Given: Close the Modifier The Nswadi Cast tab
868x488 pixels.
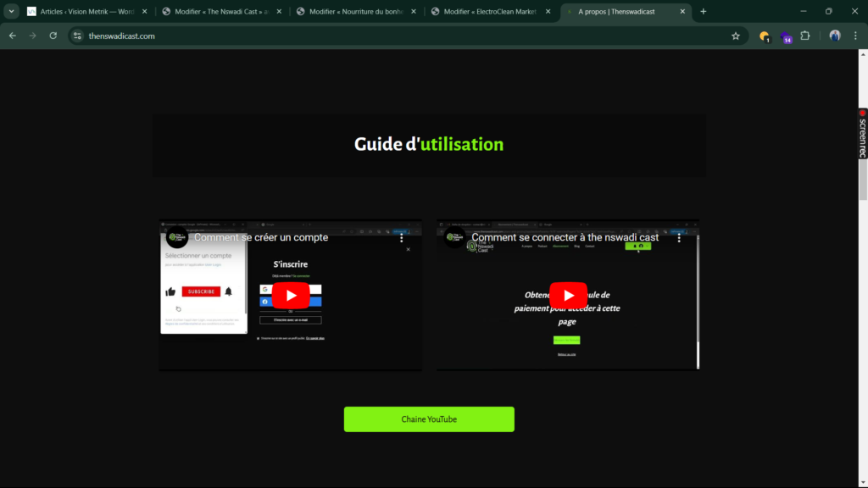Looking at the screenshot, I should click(x=279, y=11).
